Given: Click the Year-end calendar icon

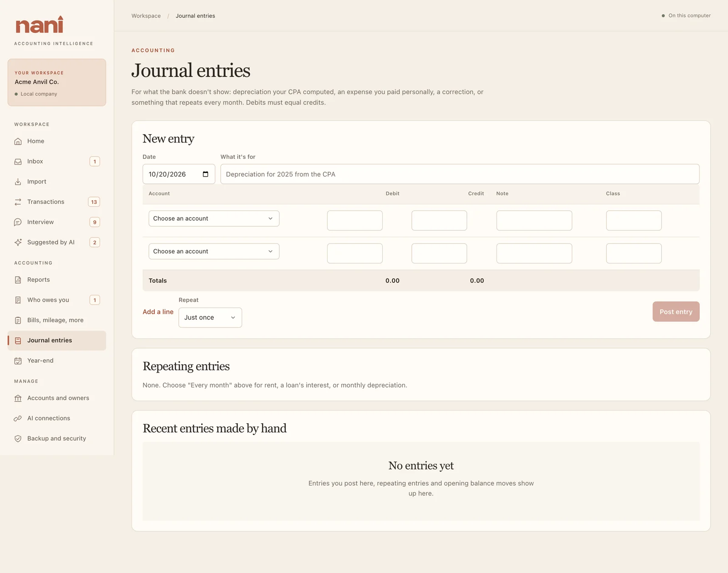Looking at the screenshot, I should [18, 360].
